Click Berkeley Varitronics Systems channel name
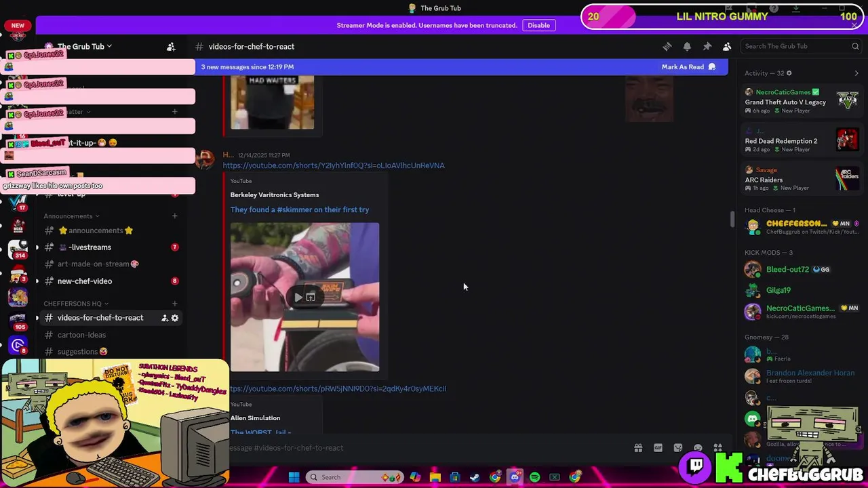 pyautogui.click(x=275, y=195)
